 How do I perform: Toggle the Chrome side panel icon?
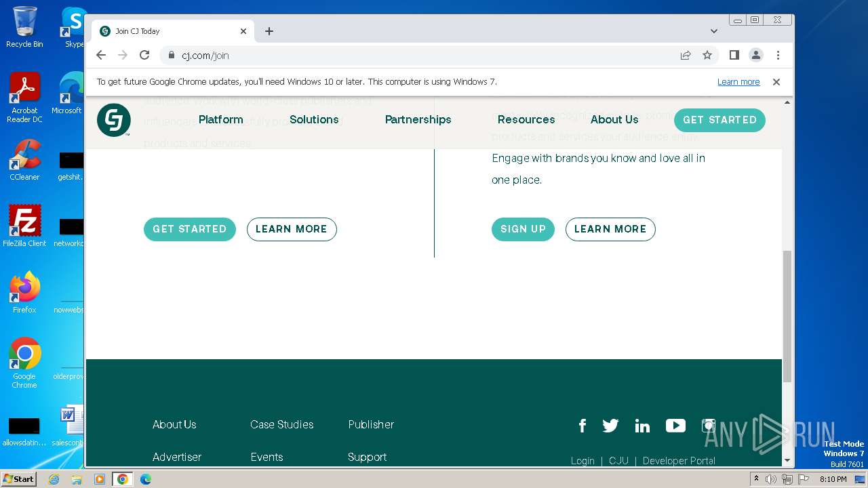click(734, 55)
